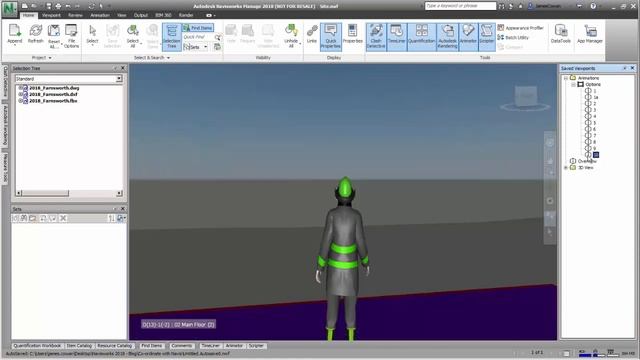Screen dimensions: 640x360
Task: Switch to the Viewpoint ribbon tab
Action: [51, 15]
